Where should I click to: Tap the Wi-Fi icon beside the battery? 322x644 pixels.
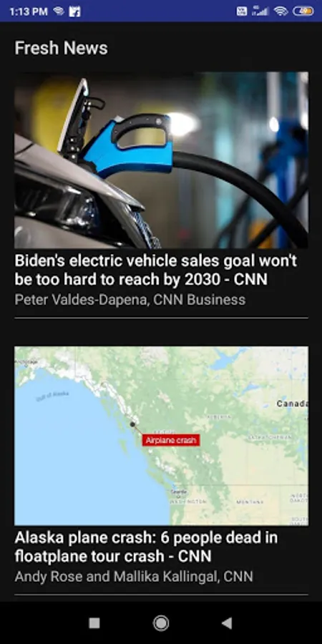[x=281, y=11]
